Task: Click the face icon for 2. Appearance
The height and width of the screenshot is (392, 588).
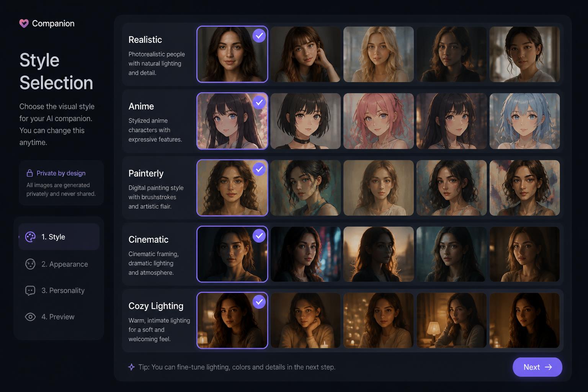Action: (x=30, y=264)
